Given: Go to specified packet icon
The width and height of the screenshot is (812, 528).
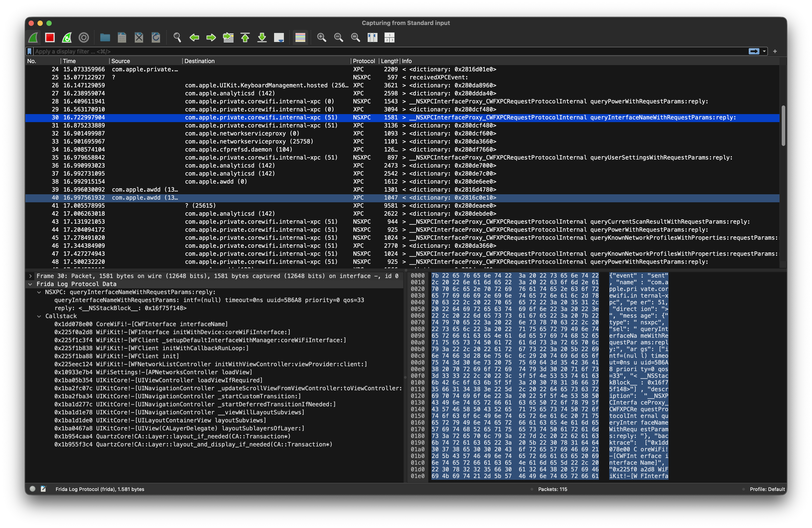Looking at the screenshot, I should tap(228, 38).
